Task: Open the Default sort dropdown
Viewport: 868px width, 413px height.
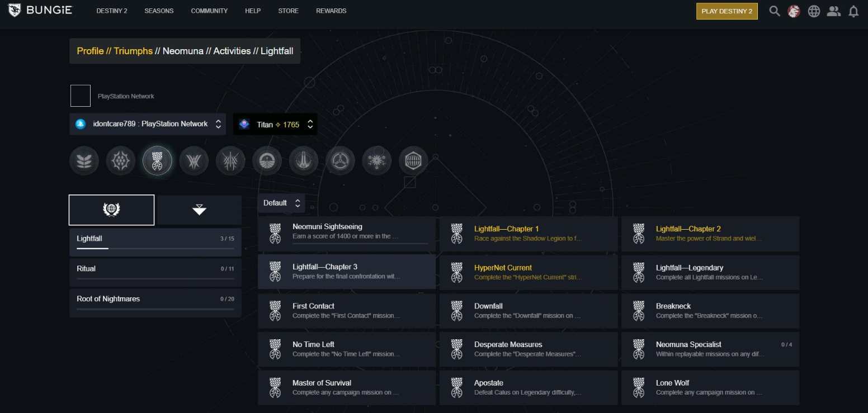Action: (x=281, y=203)
